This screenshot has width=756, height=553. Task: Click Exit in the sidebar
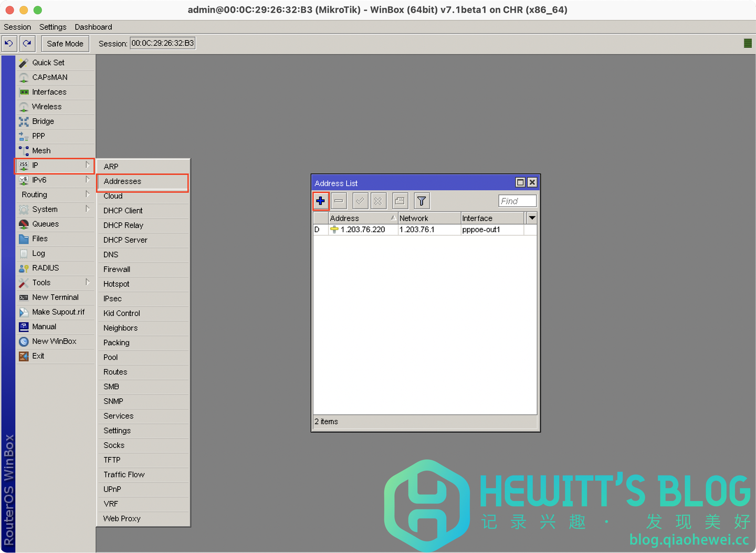pyautogui.click(x=56, y=356)
